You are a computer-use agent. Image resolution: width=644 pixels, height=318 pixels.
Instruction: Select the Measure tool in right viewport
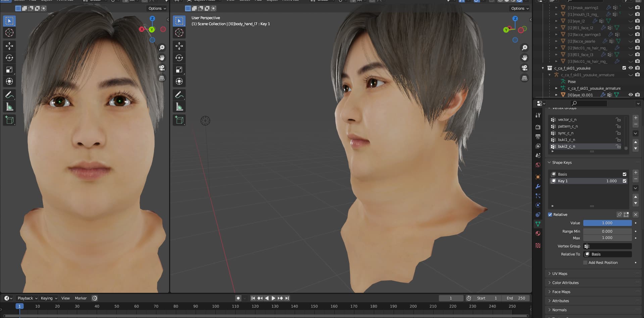(179, 107)
